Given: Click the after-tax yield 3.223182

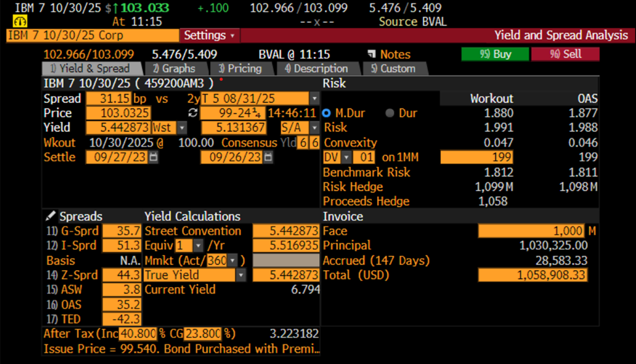Looking at the screenshot, I should 294,334.
